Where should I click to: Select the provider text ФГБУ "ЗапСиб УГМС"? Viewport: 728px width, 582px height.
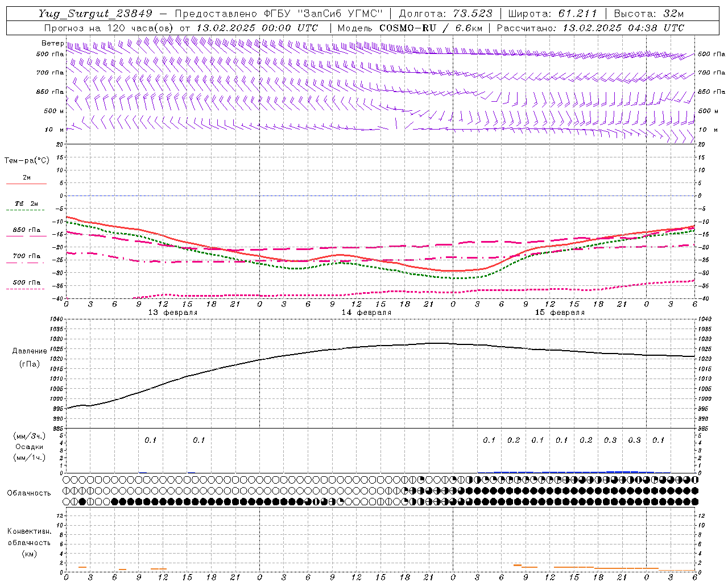point(324,14)
